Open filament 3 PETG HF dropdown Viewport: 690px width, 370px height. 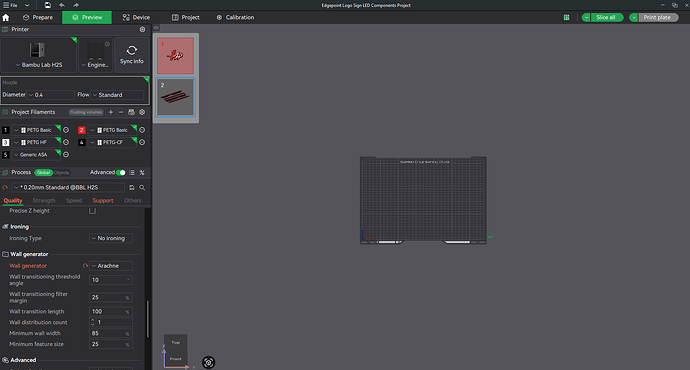click(x=36, y=143)
